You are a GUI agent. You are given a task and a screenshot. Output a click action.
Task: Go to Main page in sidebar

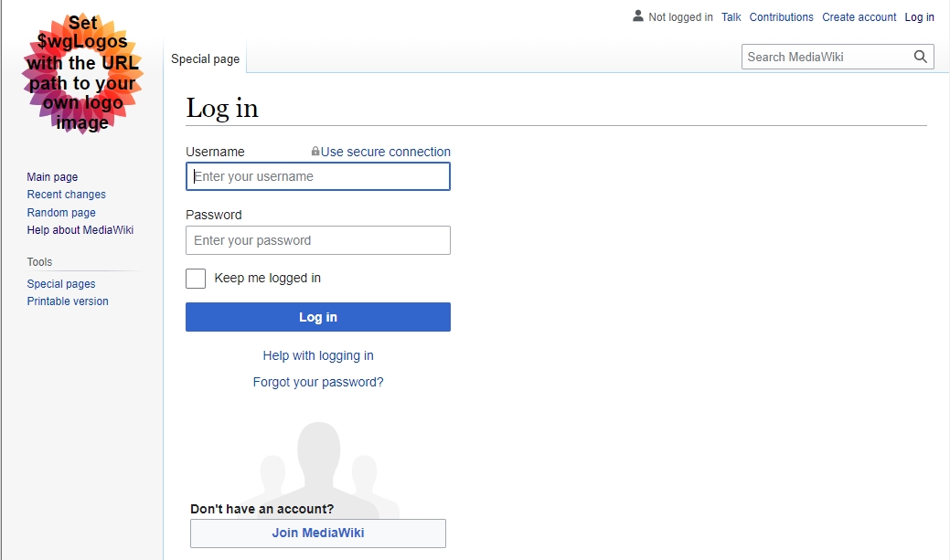pos(52,177)
